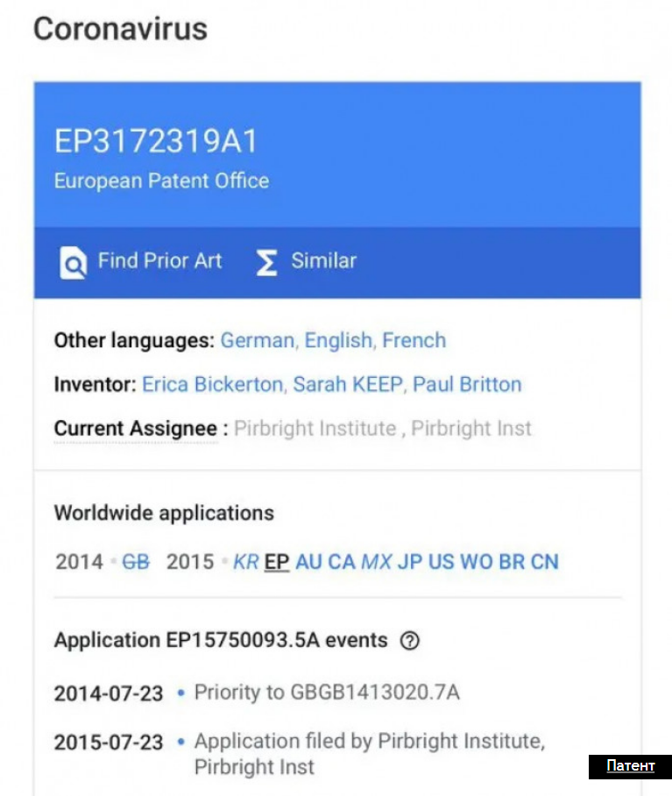Click the Патент label link
The image size is (672, 796).
pos(631,766)
